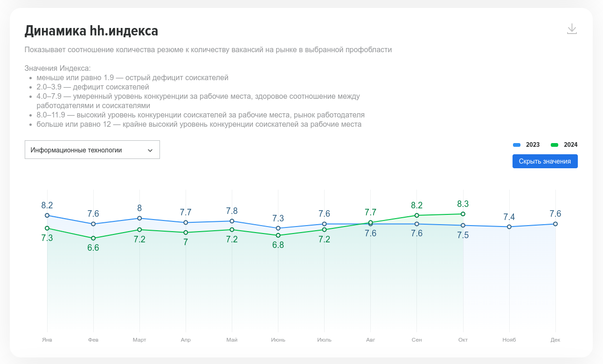Click the 2024 February point labeled 6.6
This screenshot has height=364, width=603.
tap(93, 238)
